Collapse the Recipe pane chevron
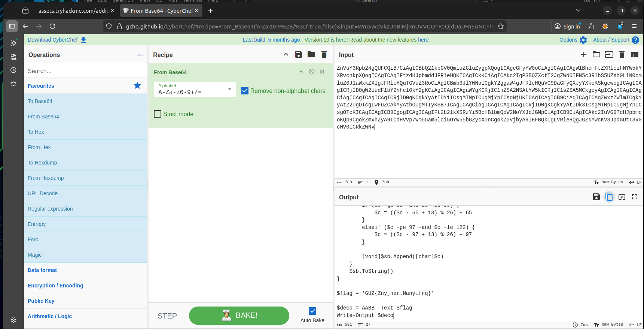 [286, 55]
